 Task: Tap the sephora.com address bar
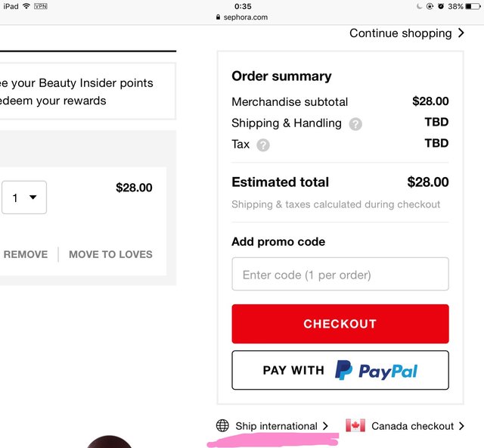tap(242, 17)
